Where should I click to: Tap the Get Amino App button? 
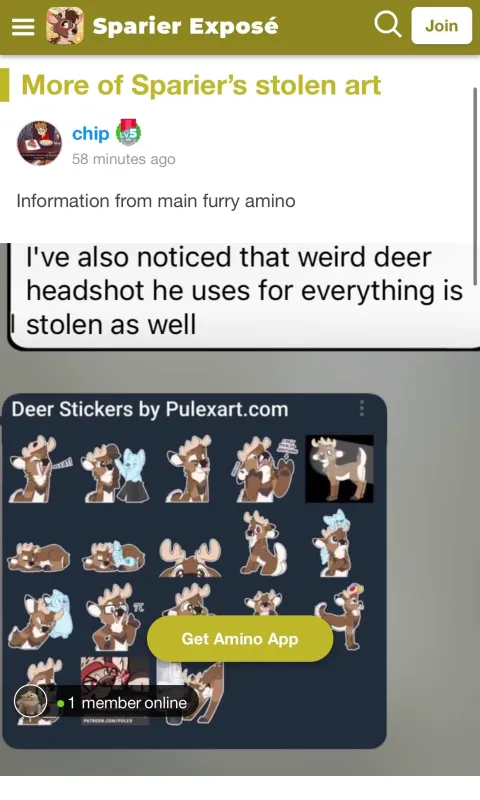pyautogui.click(x=240, y=638)
